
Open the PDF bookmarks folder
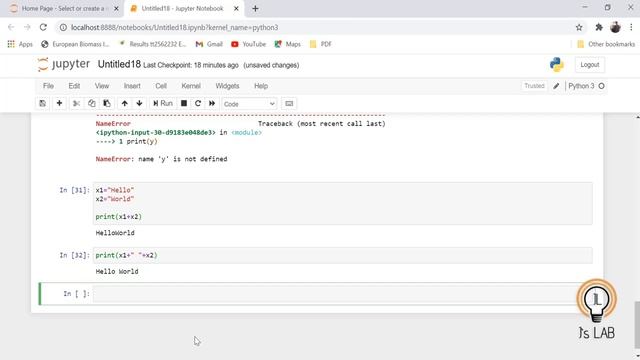pos(320,44)
